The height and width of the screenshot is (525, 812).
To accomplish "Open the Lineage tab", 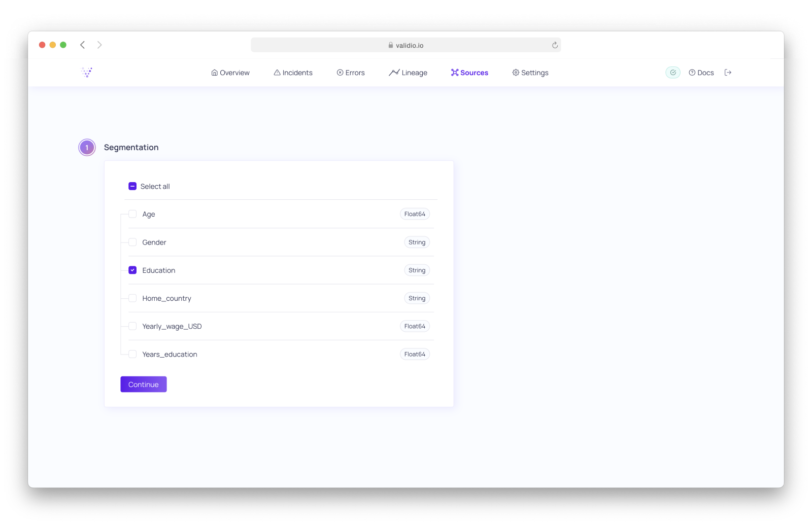I will point(408,73).
